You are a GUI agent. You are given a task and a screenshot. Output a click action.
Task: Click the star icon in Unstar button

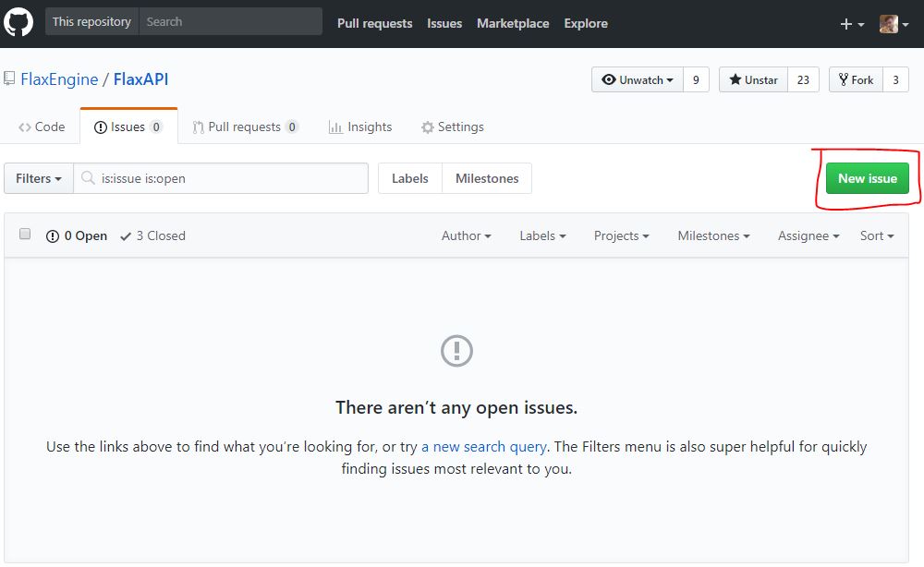tap(735, 79)
